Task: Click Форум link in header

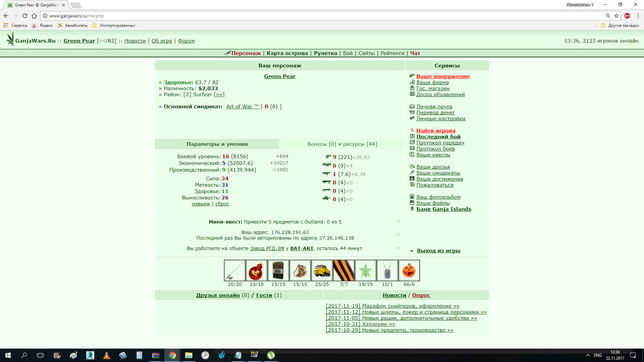Action: click(186, 41)
